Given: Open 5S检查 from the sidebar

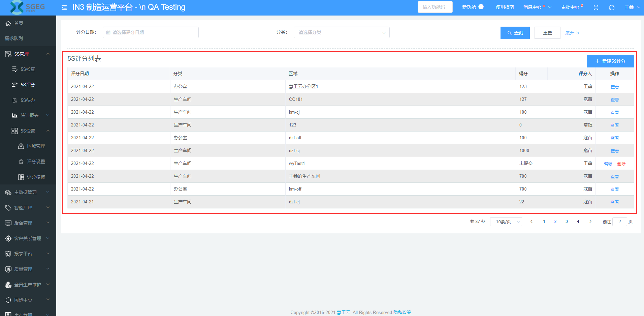Looking at the screenshot, I should click(x=28, y=69).
